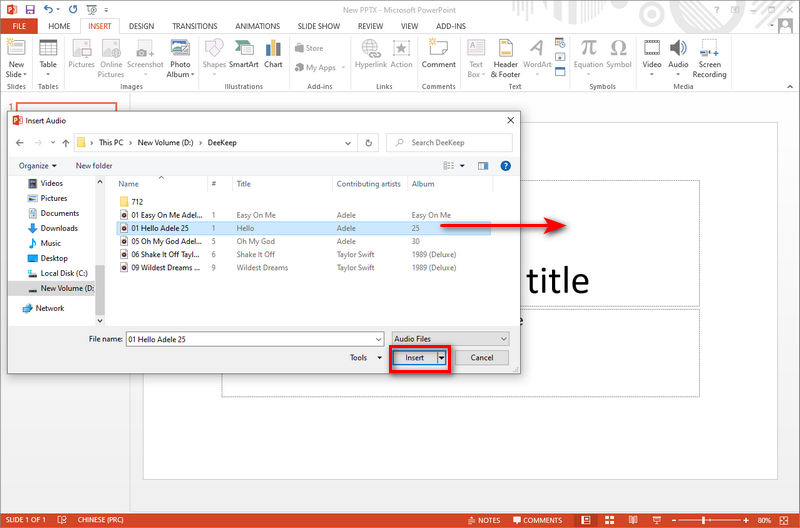Open recent locations dropdown in dialog
The width and height of the screenshot is (800, 528).
point(53,143)
